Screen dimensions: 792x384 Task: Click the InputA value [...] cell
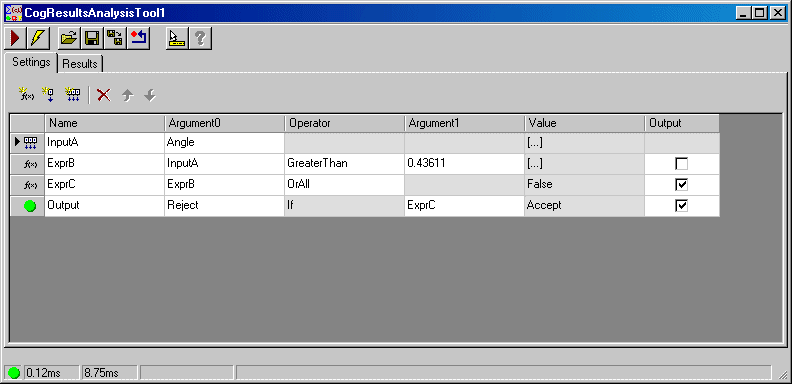click(584, 142)
